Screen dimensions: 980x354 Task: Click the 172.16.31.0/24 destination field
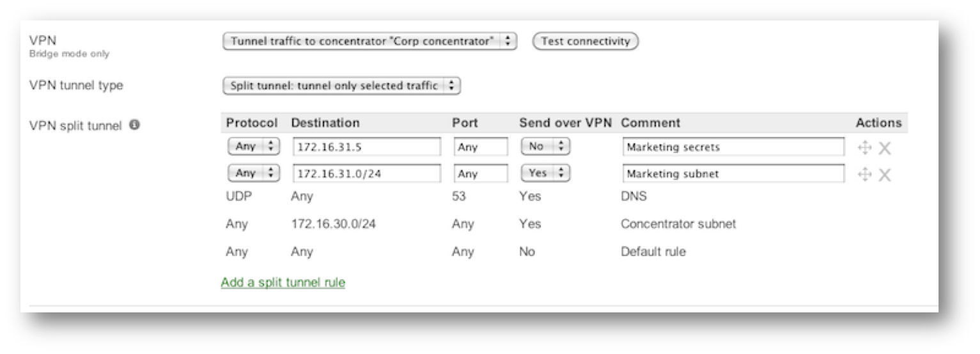tap(367, 173)
